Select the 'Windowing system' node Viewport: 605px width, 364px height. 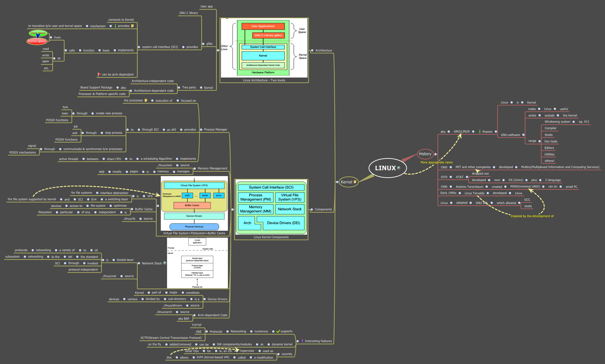coord(557,122)
